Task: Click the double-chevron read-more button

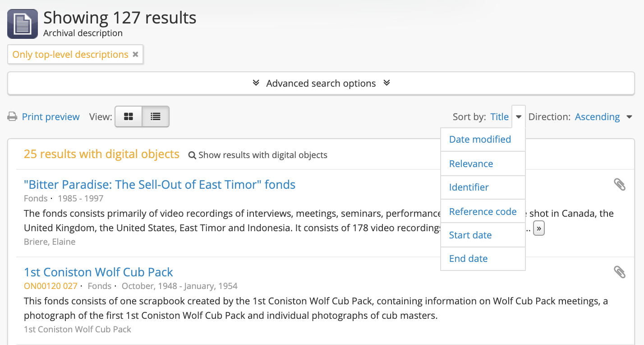Action: [x=539, y=228]
